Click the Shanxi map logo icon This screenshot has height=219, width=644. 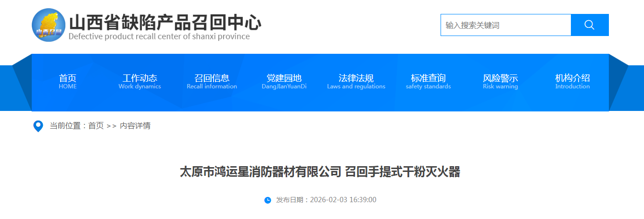pos(49,25)
